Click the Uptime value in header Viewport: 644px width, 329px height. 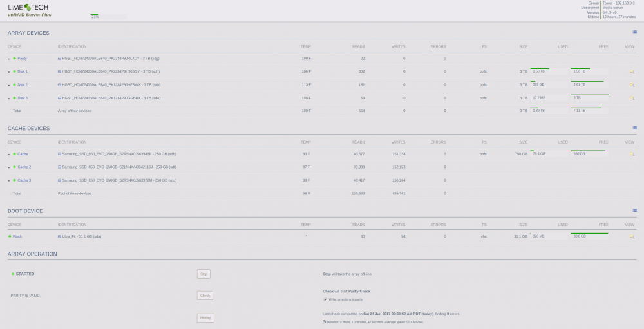(620, 17)
